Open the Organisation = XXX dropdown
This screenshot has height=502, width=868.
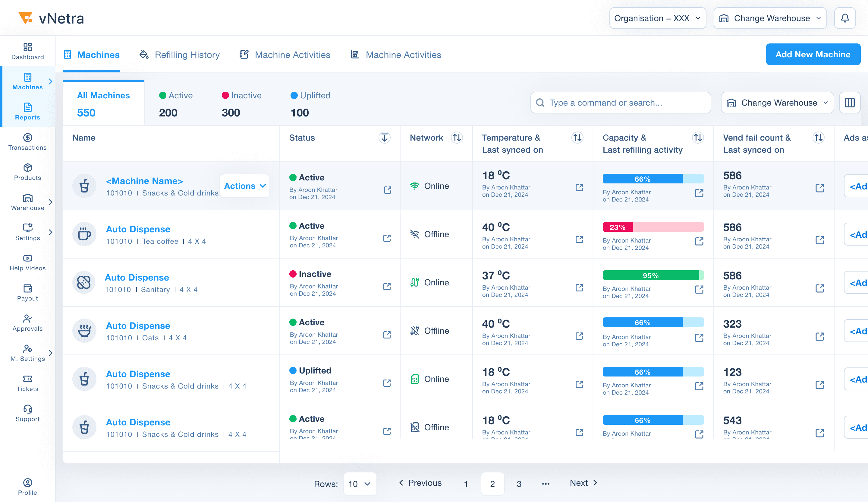[657, 18]
